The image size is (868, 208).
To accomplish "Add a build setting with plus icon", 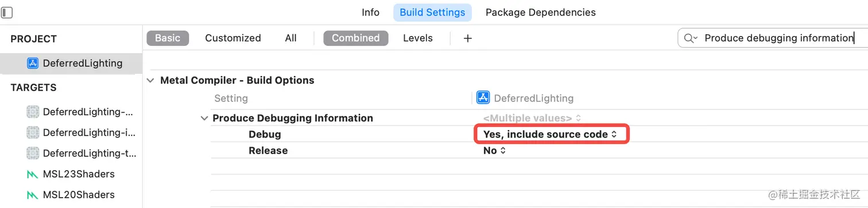I will 467,38.
